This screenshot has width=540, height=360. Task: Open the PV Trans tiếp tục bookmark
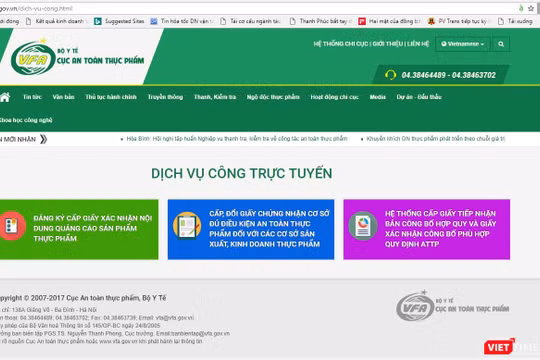[x=458, y=21]
